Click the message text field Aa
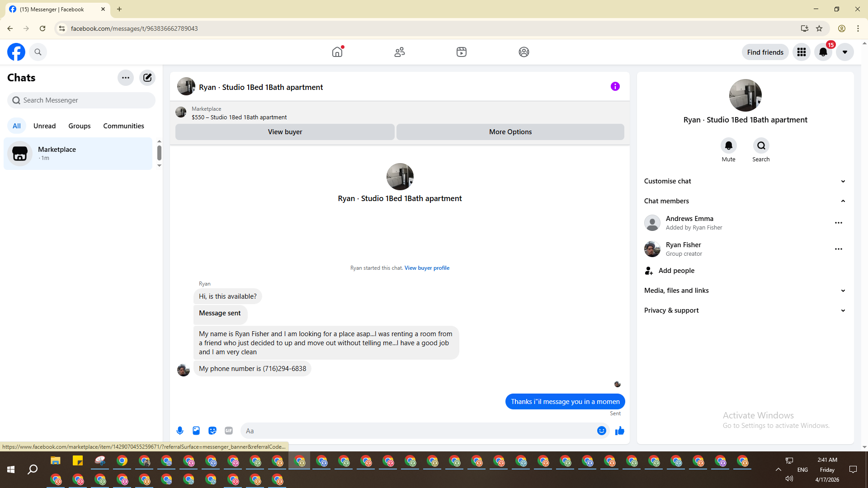The width and height of the screenshot is (868, 488). click(418, 431)
